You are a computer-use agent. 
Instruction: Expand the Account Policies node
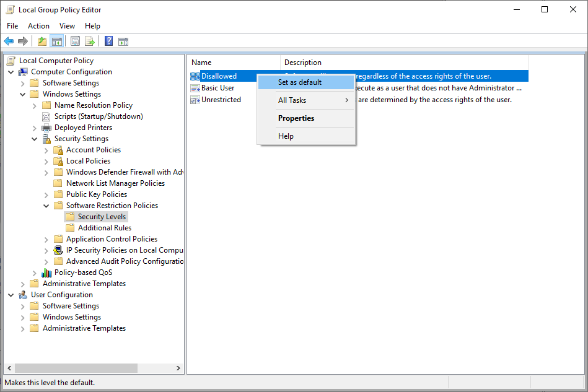[46, 150]
